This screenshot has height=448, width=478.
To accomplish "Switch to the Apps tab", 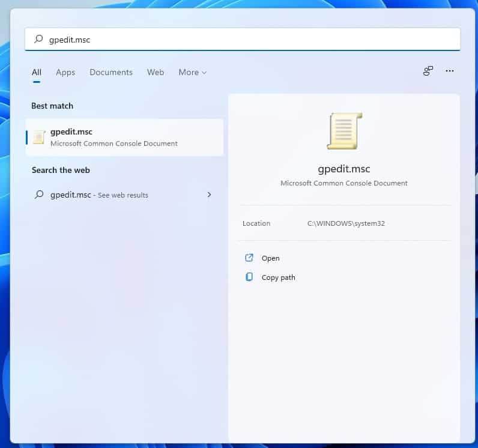I will coord(65,72).
